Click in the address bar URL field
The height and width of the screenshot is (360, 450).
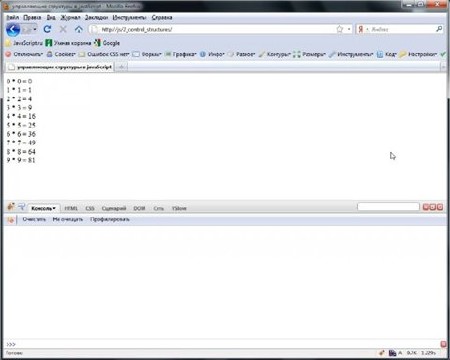click(217, 29)
